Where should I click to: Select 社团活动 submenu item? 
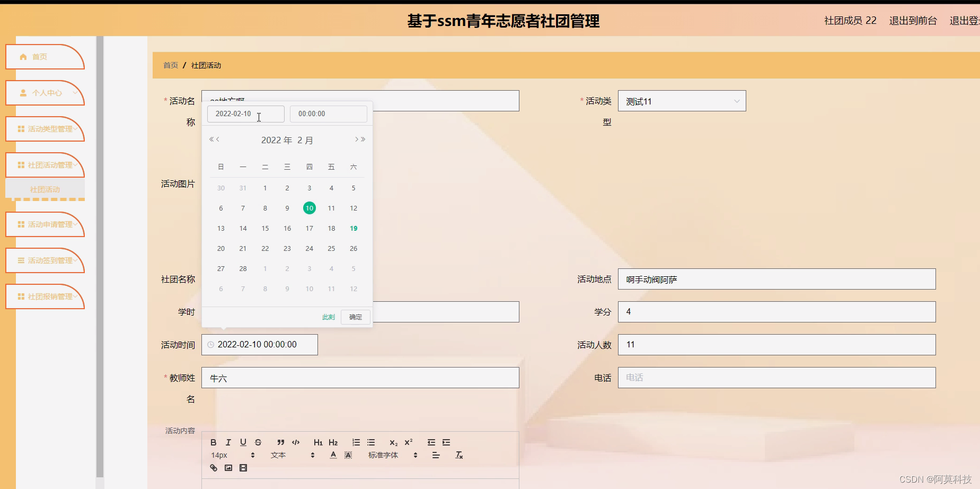point(45,189)
